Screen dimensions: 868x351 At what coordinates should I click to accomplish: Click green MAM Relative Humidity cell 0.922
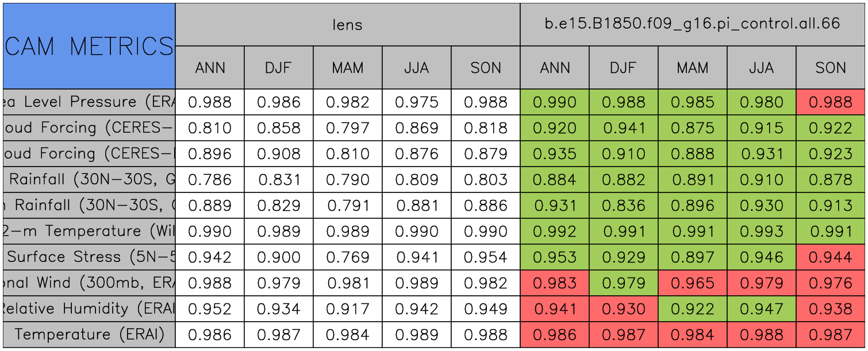692,309
